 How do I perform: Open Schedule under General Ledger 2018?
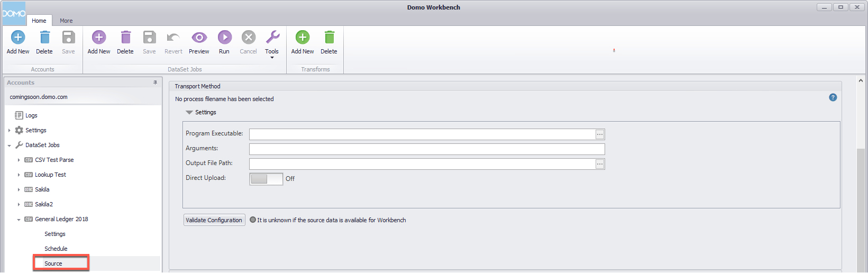(x=56, y=249)
